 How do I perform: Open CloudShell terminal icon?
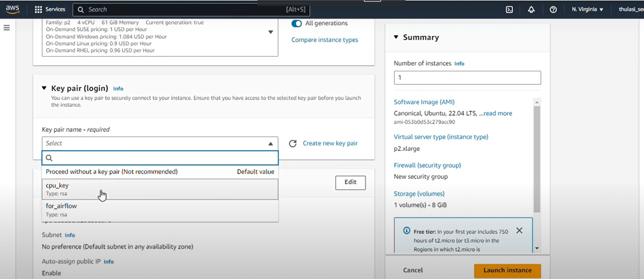point(509,10)
